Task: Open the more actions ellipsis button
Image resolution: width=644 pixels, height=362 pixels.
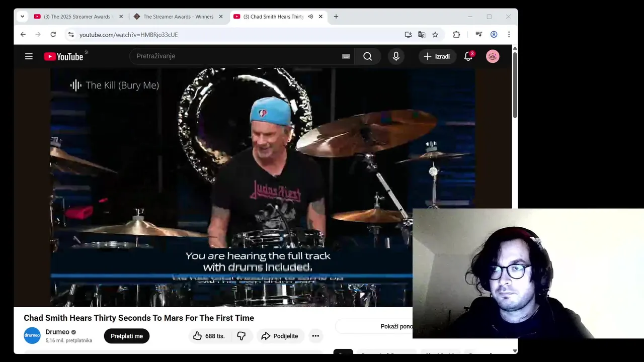Action: (315, 336)
